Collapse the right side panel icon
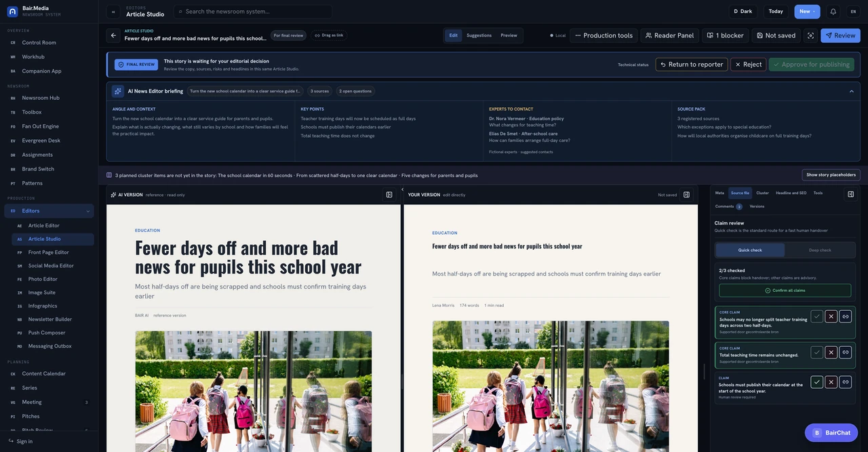 click(850, 194)
